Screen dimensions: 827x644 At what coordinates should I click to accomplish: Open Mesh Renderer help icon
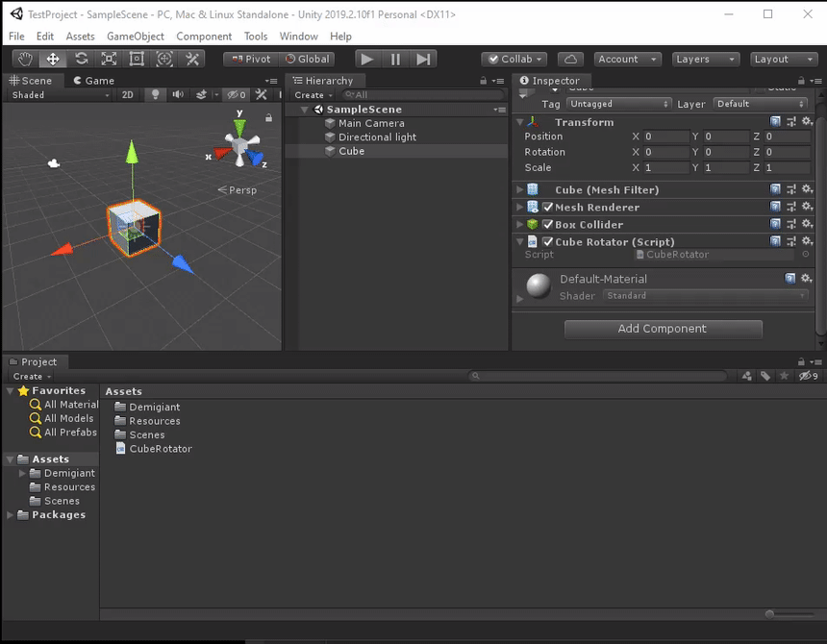tap(775, 207)
